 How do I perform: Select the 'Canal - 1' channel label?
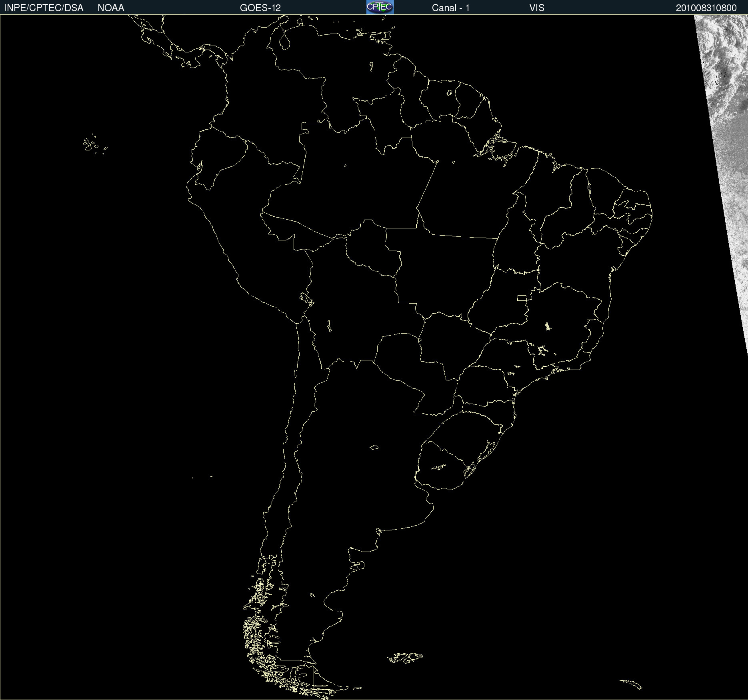[x=450, y=8]
